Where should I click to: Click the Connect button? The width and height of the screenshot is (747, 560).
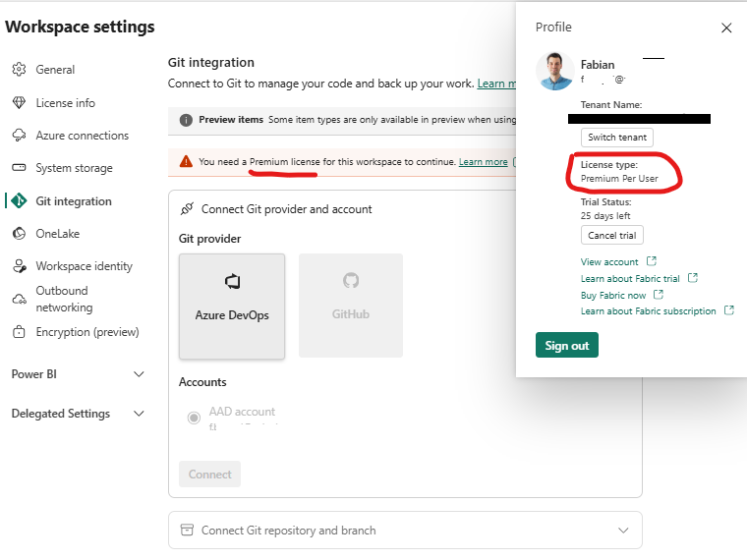pos(209,475)
